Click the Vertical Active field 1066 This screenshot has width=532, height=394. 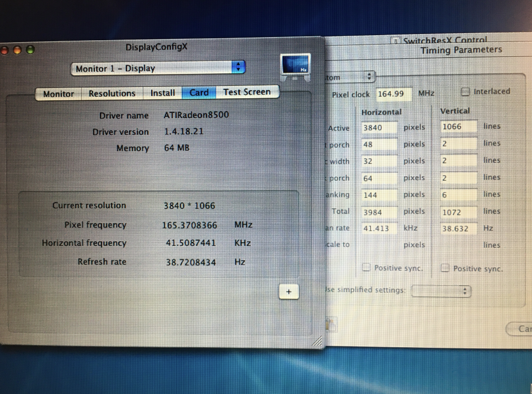[458, 127]
